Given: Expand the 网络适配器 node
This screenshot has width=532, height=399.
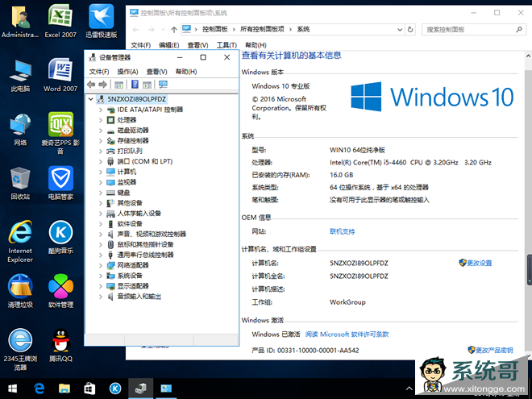Looking at the screenshot, I should (101, 265).
